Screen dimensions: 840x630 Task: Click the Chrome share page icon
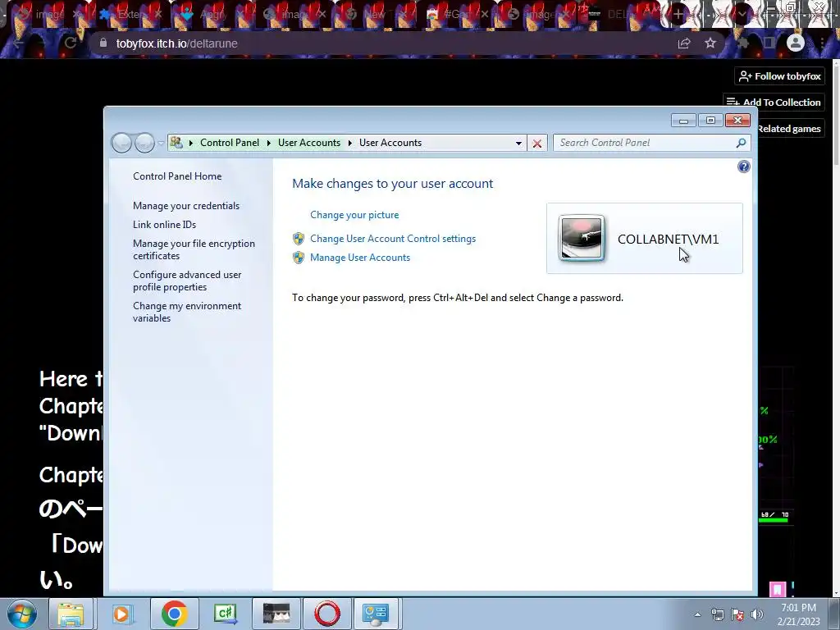pyautogui.click(x=684, y=43)
